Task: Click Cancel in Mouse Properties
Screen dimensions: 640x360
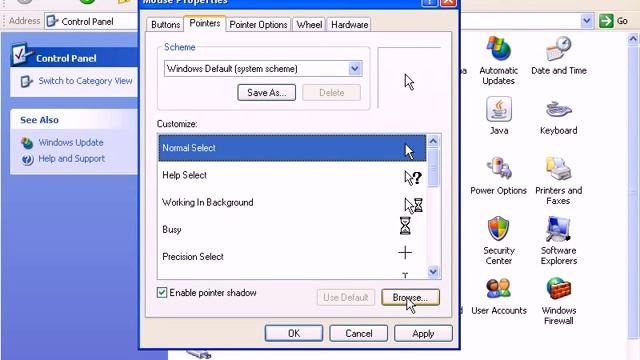Action: [359, 333]
